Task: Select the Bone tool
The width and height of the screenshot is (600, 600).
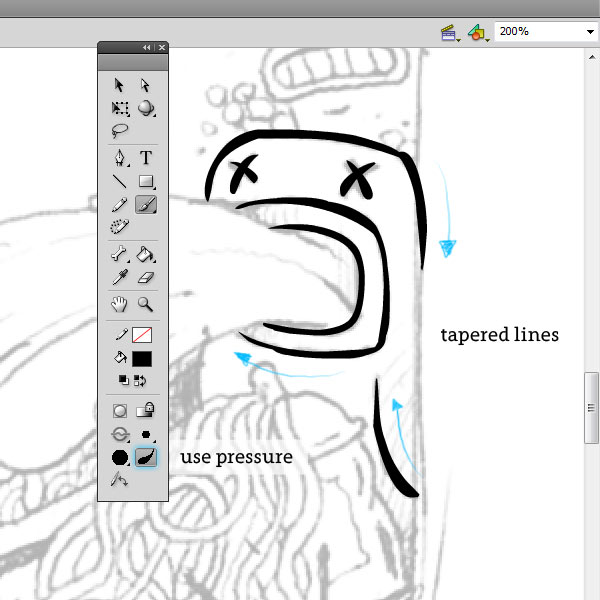Action: [119, 254]
